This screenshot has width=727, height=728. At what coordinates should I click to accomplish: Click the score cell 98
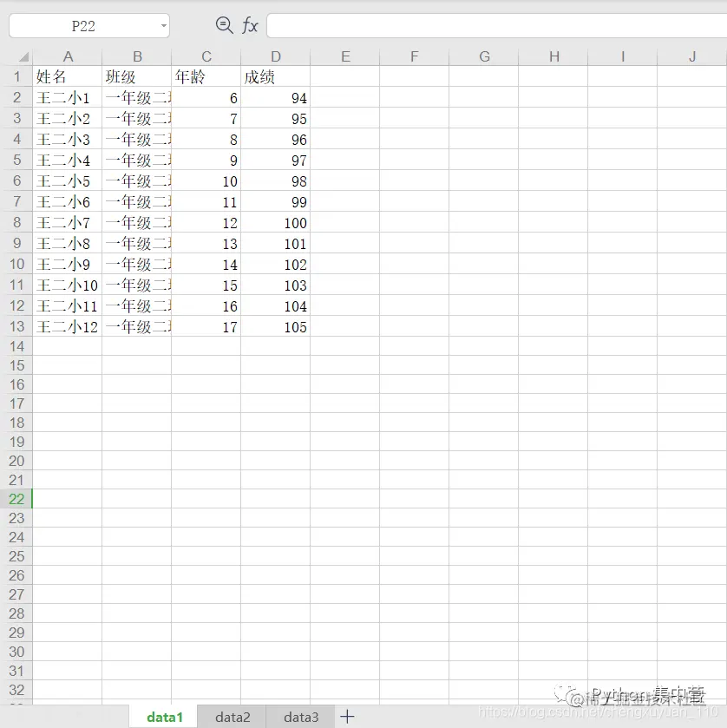point(276,181)
